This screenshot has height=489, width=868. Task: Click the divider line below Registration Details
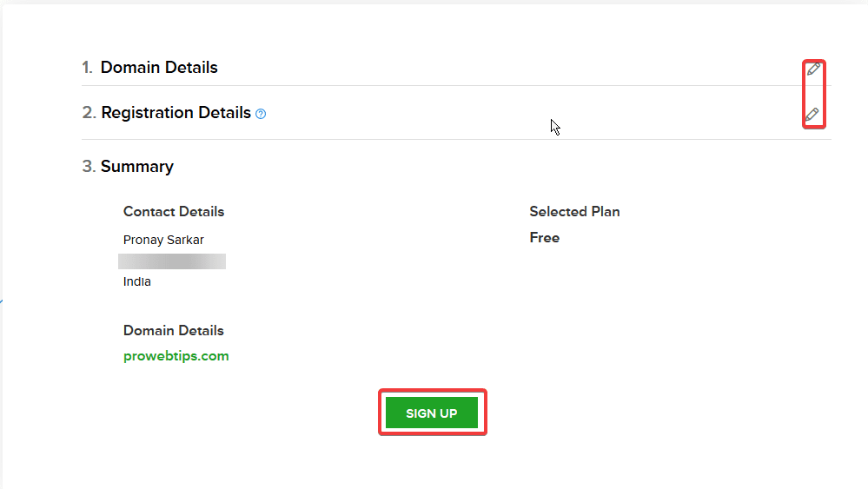click(456, 139)
